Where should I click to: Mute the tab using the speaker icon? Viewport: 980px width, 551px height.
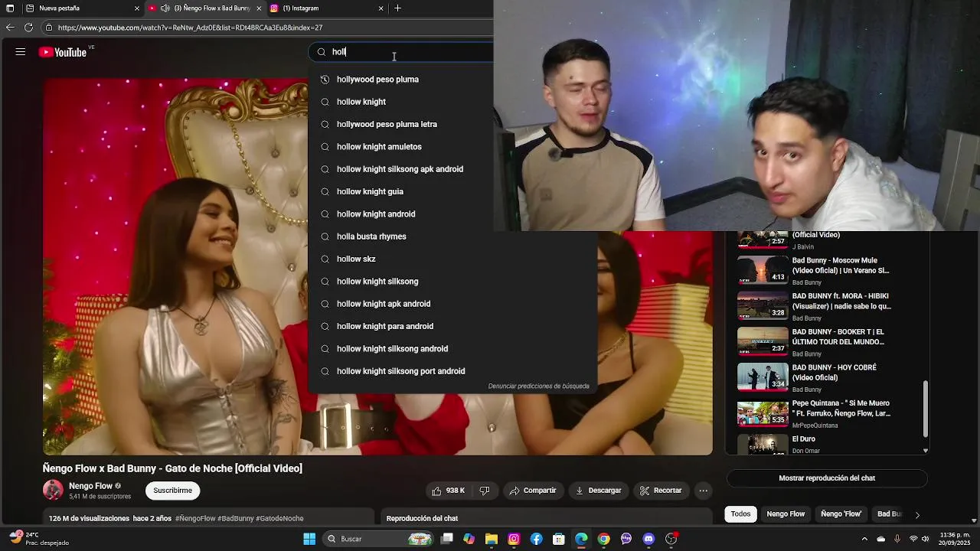click(165, 8)
